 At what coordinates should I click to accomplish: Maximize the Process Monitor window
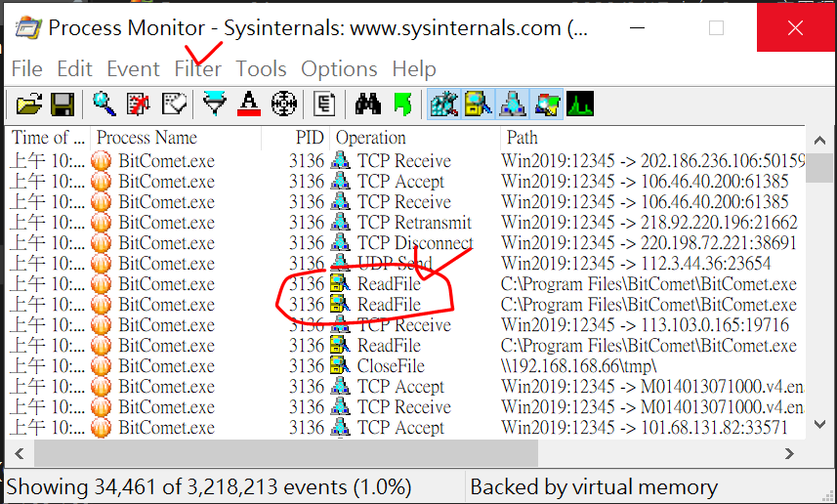point(716,27)
